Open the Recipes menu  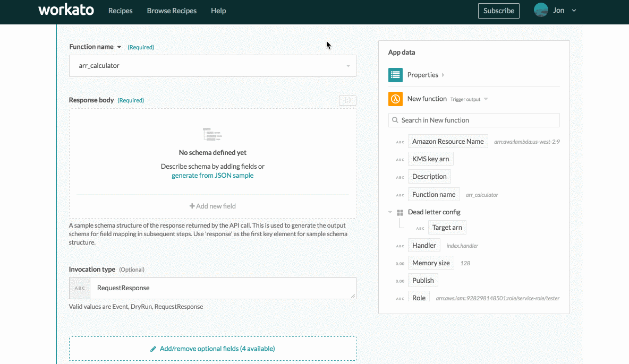pyautogui.click(x=120, y=11)
